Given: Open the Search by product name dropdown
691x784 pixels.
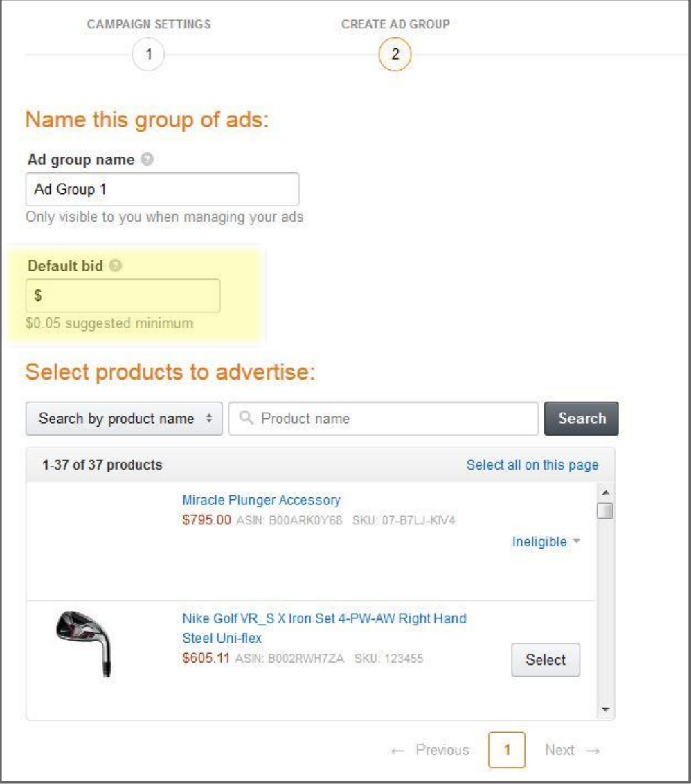Looking at the screenshot, I should (x=124, y=418).
